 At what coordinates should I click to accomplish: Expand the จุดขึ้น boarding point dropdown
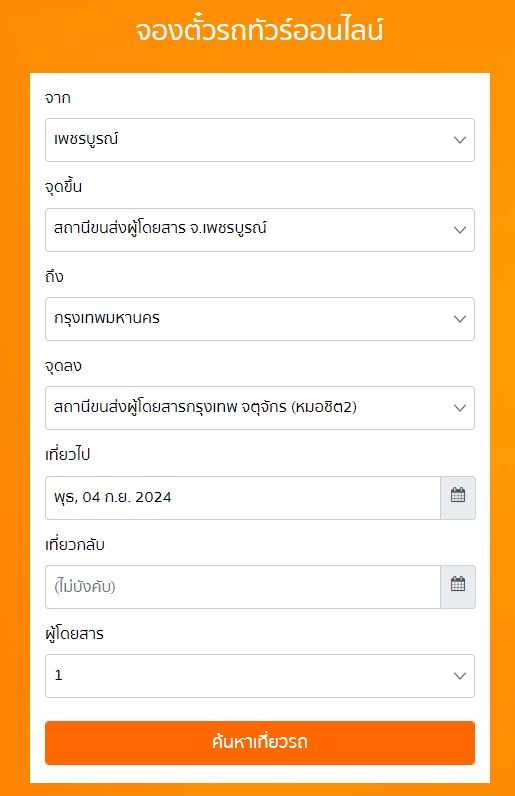260,229
